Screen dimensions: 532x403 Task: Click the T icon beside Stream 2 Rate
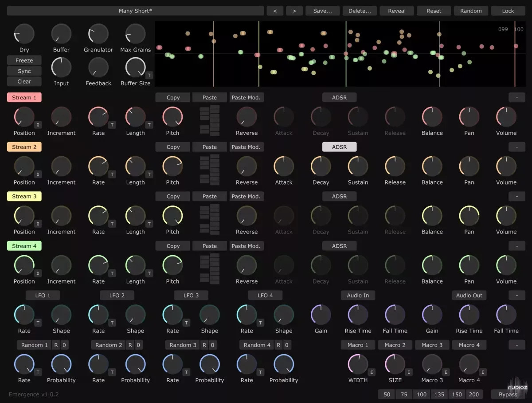(112, 174)
